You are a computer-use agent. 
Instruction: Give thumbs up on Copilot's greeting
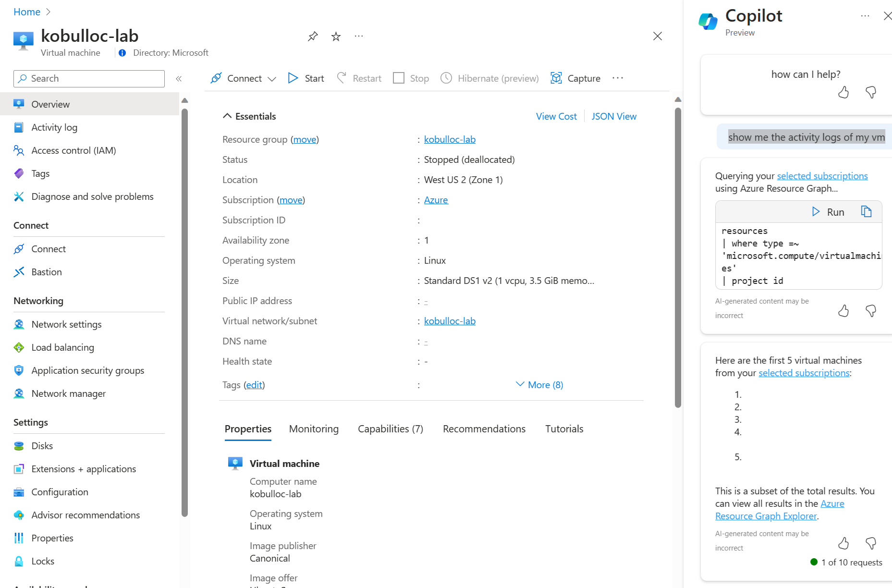[843, 92]
